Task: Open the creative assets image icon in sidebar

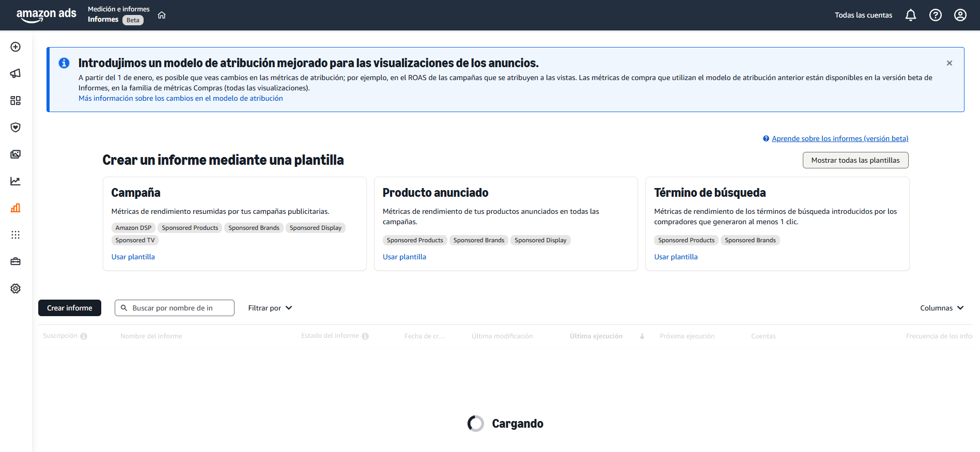Action: coord(15,154)
